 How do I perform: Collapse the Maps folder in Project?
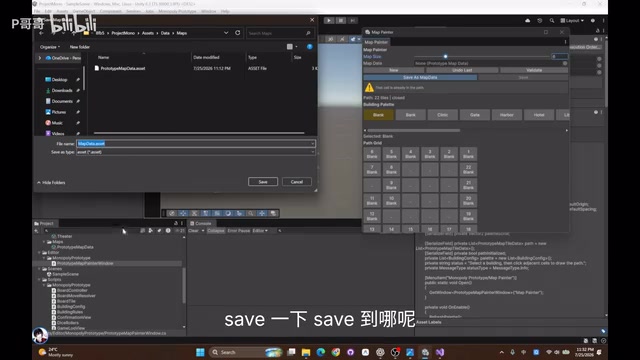44,242
